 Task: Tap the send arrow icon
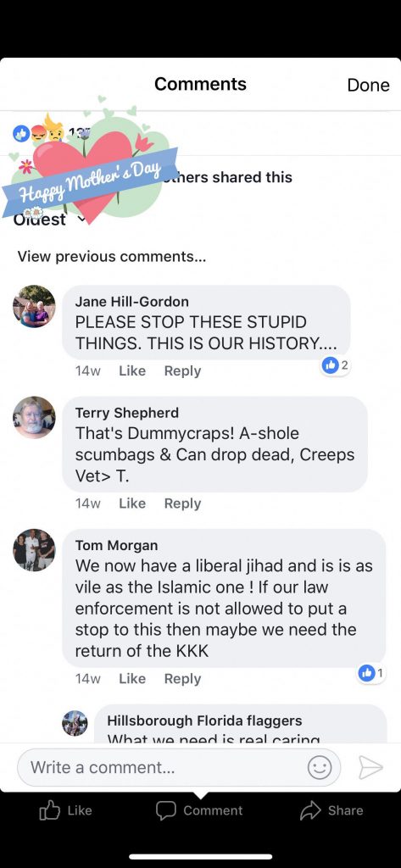370,767
